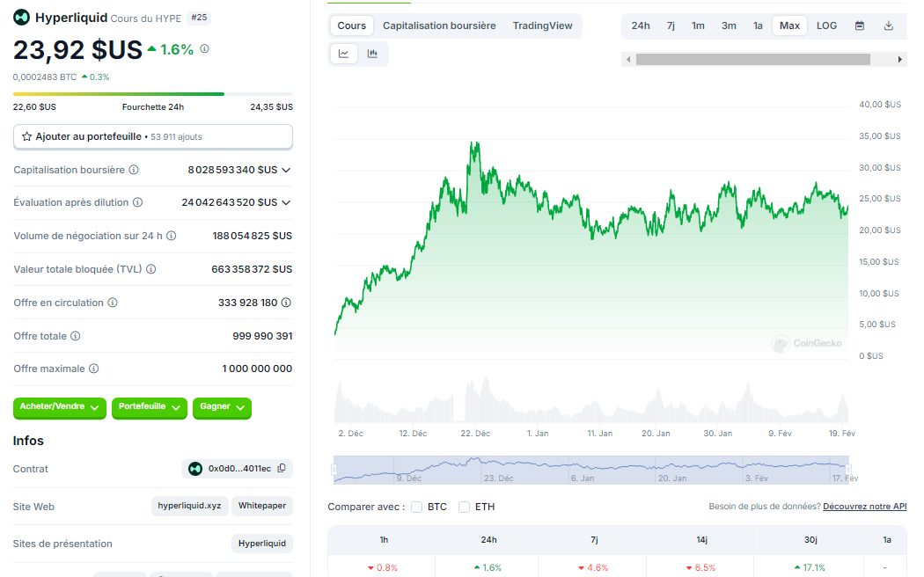Click the 24h range progress bar
Viewport: 924px width, 577px height.
[153, 93]
